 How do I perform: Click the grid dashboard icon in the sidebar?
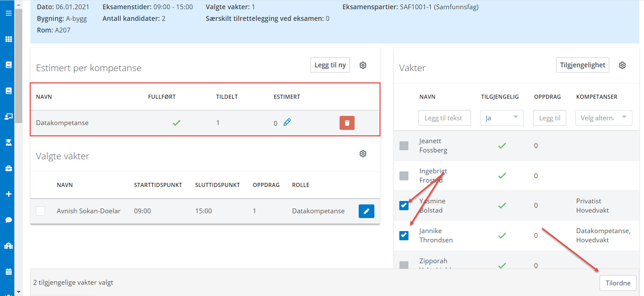[9, 39]
